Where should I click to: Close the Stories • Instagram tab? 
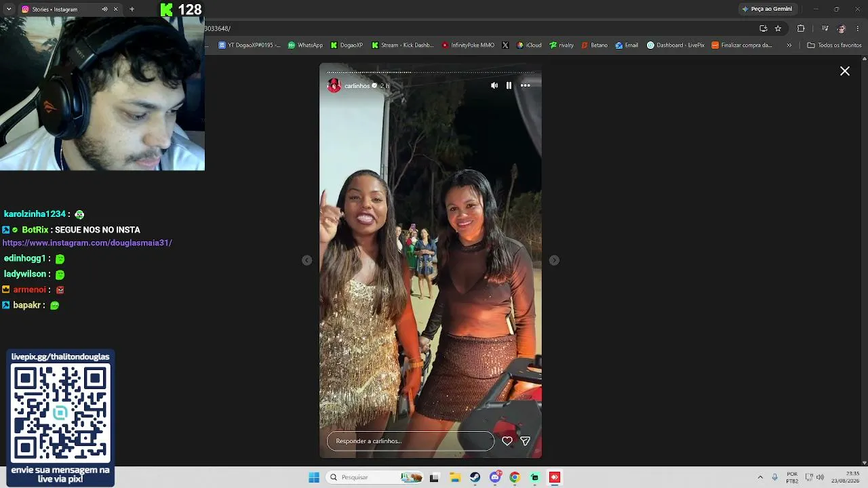115,9
